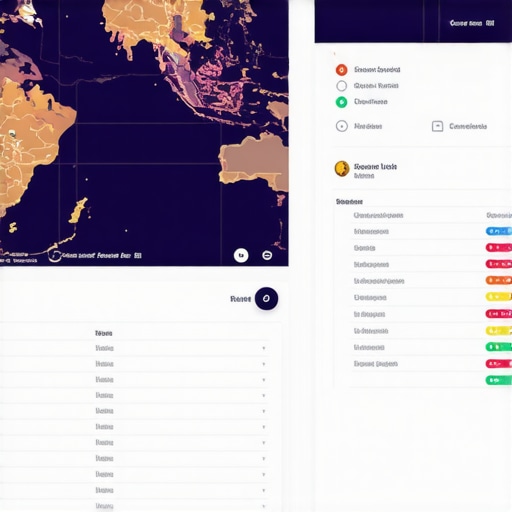The width and height of the screenshot is (512, 512).
Task: Expand the eighth row's arrow in the lower-left list
Action: (264, 459)
